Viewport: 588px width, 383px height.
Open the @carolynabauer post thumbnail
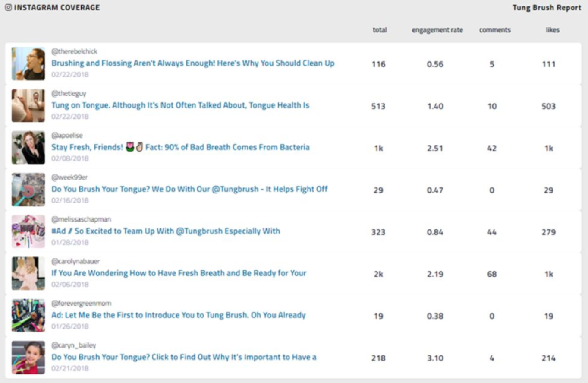(28, 273)
